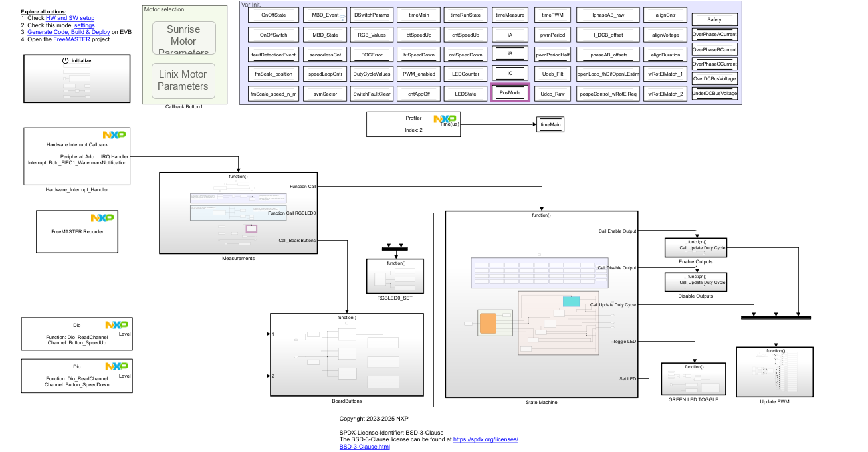This screenshot has height=452, width=868.
Task: Open the HW and SW setup link
Action: (x=70, y=18)
